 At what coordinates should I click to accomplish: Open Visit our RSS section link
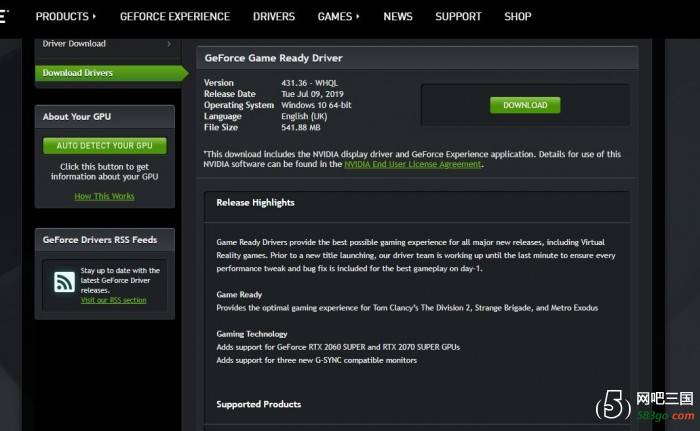(113, 300)
